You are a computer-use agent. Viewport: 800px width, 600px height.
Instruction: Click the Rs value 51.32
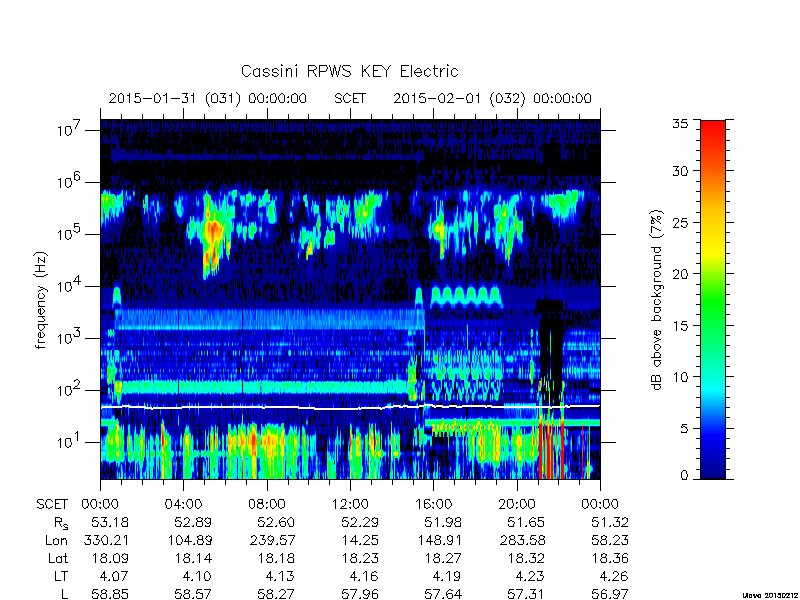click(x=609, y=523)
